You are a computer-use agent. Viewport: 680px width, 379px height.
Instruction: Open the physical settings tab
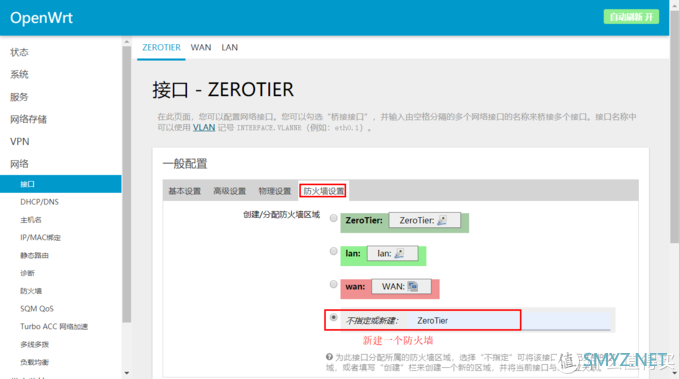[275, 191]
